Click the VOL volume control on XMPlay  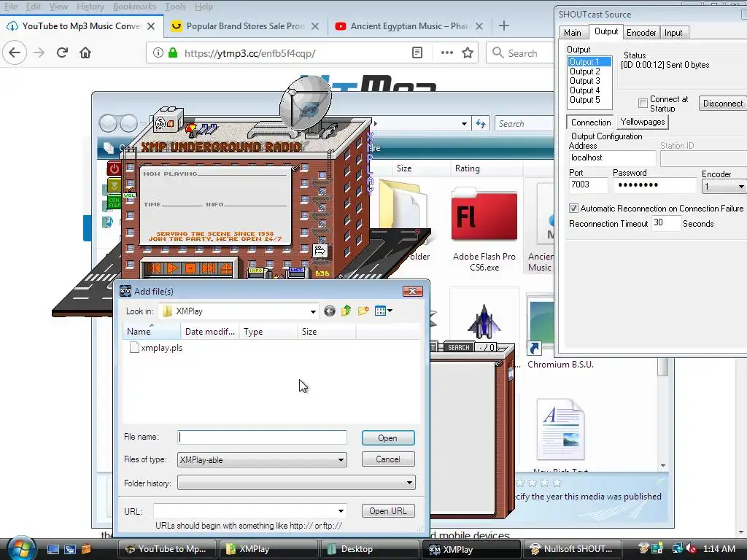click(129, 195)
